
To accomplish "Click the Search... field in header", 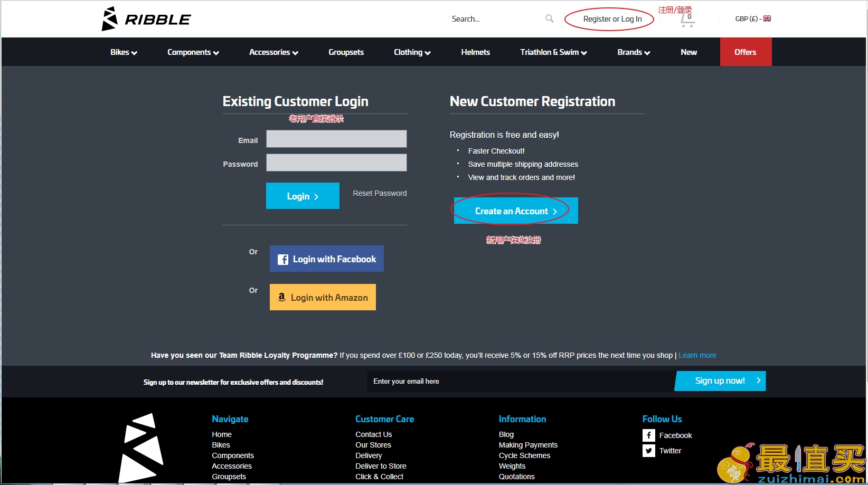I will point(496,19).
